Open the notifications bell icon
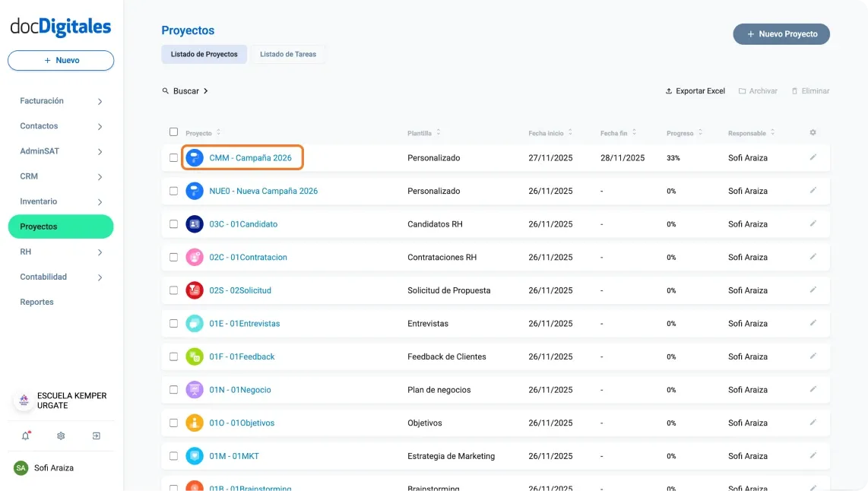 25,436
